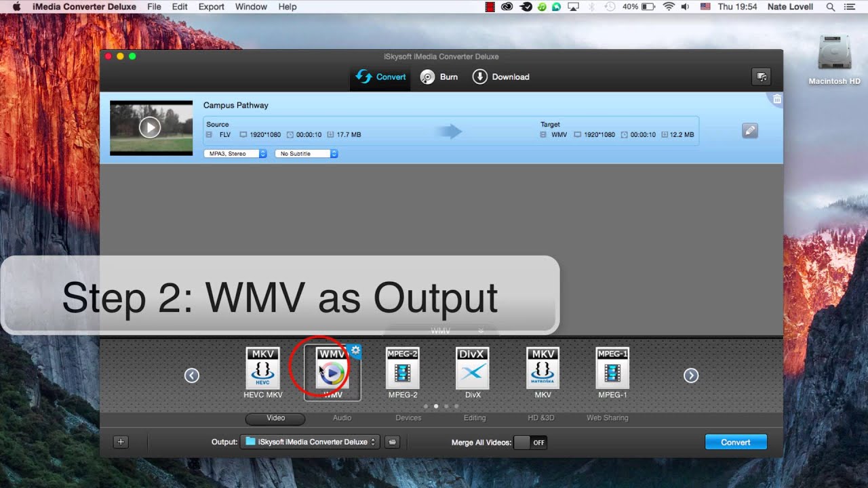Select the Web Sharing format category
Image resolution: width=868 pixels, height=488 pixels.
(608, 418)
